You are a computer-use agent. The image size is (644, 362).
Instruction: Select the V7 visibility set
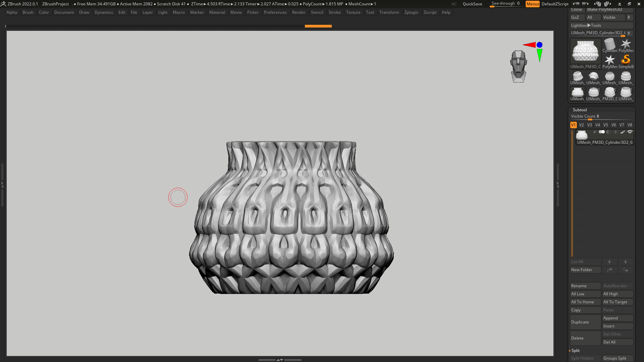[622, 125]
